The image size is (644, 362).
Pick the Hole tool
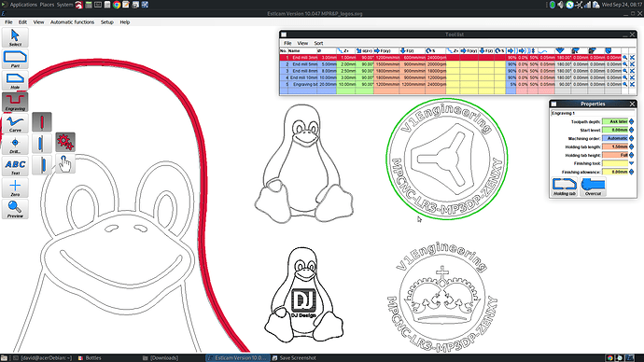15,80
